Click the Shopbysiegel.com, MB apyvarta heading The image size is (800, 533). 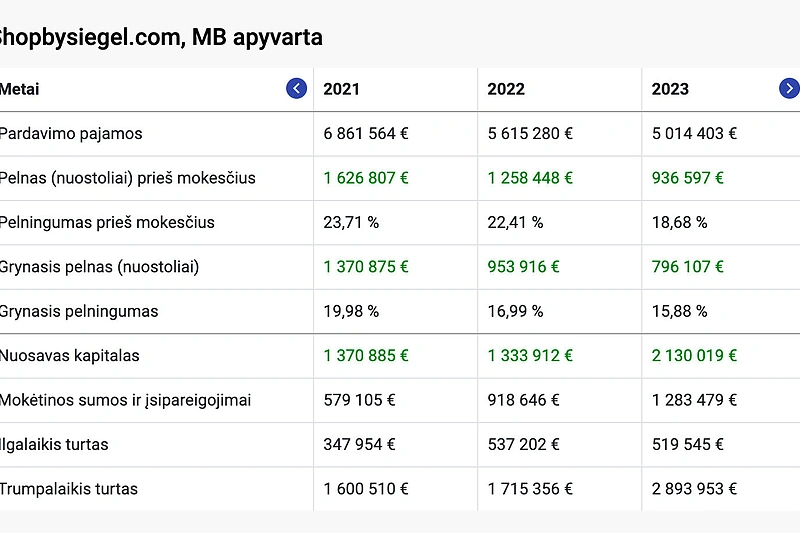click(x=161, y=37)
